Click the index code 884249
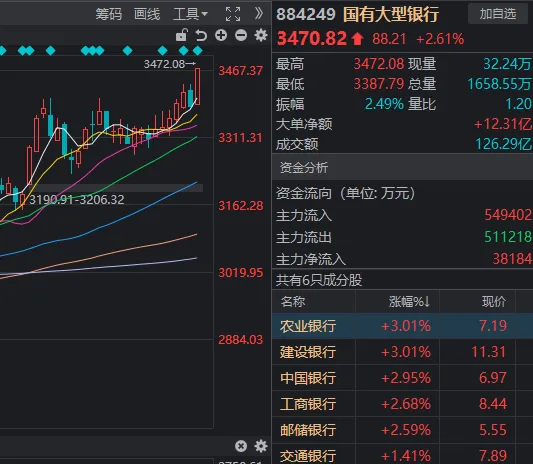The height and width of the screenshot is (464, 533). pyautogui.click(x=306, y=15)
